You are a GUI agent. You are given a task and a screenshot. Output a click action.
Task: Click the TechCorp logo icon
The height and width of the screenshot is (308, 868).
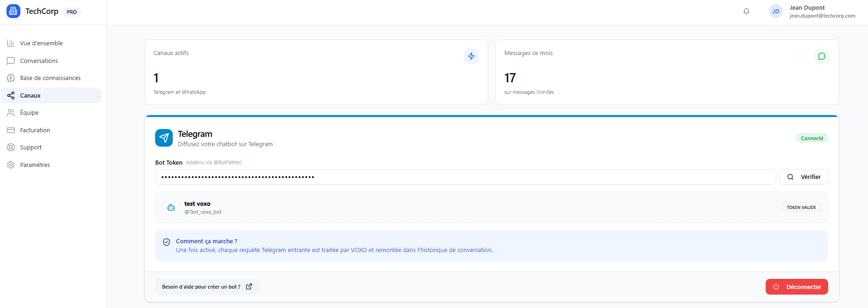tap(13, 11)
